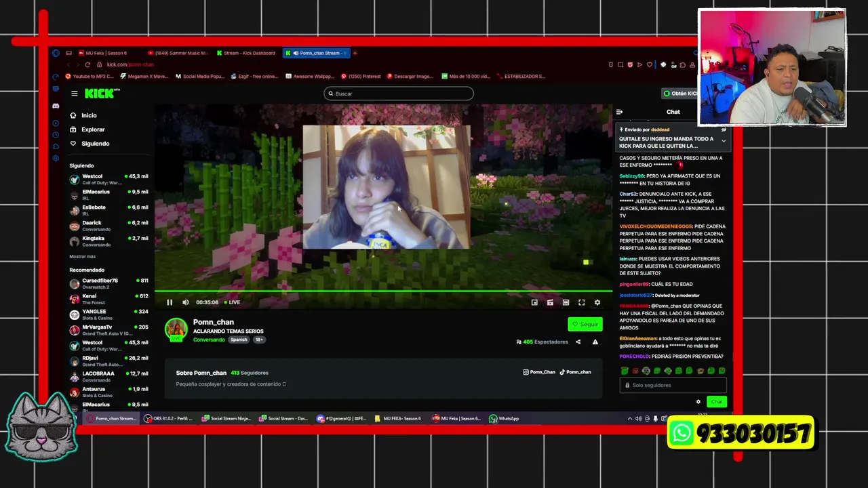Expand followed list with Mostrar más

[x=82, y=257]
